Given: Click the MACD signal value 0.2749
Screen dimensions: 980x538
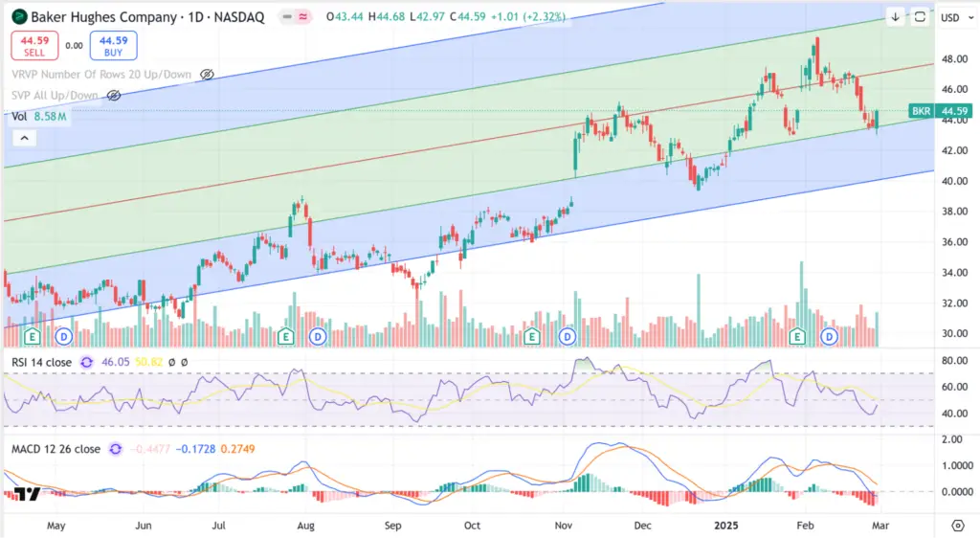Looking at the screenshot, I should 238,449.
